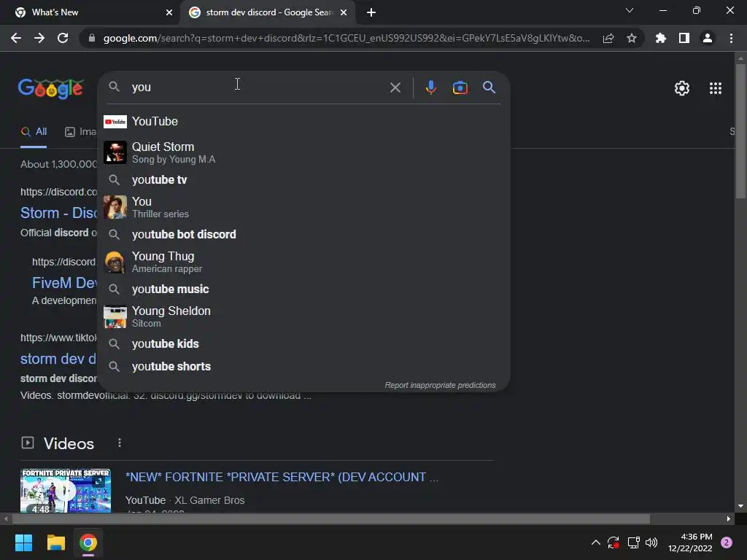The width and height of the screenshot is (747, 560).
Task: Open the notifications badge showing 2
Action: point(726,542)
